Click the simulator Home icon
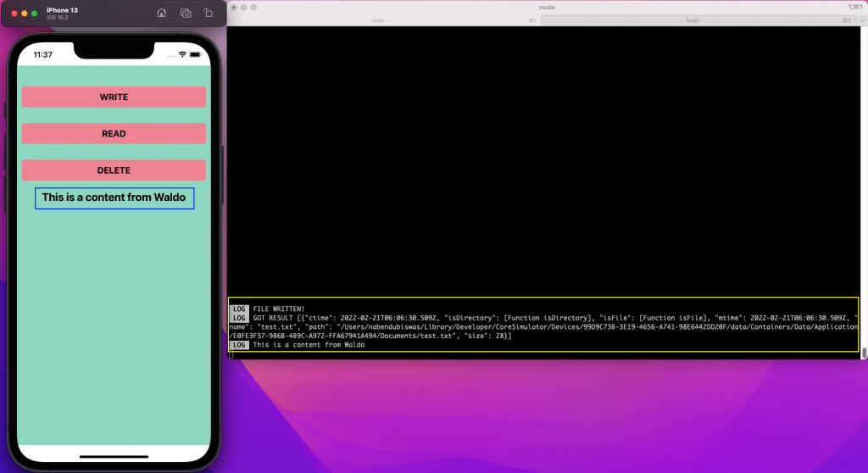This screenshot has height=473, width=868. coord(161,13)
